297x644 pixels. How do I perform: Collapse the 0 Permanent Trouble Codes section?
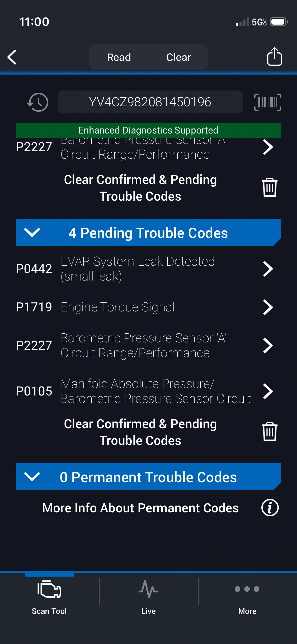[32, 477]
